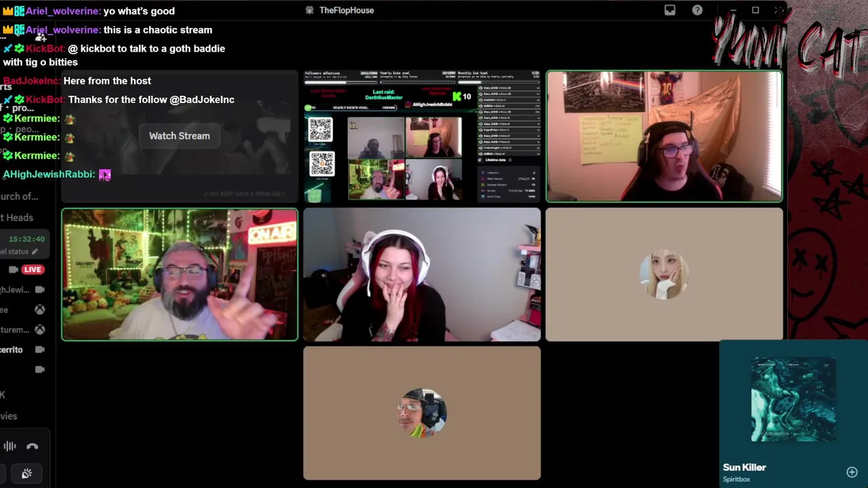Open the help question mark icon
This screenshot has width=868, height=488.
coord(697,10)
